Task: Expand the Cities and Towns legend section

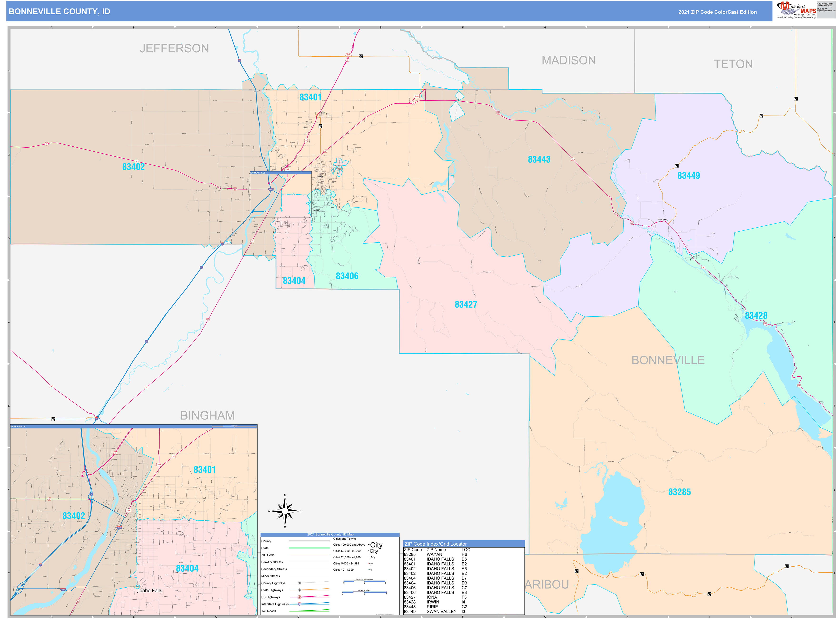Action: click(345, 539)
